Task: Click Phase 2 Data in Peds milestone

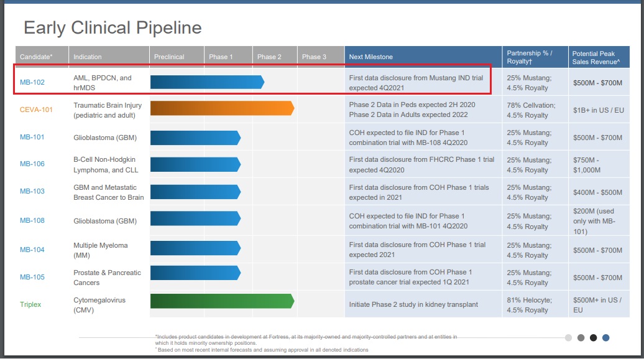Action: pyautogui.click(x=412, y=105)
